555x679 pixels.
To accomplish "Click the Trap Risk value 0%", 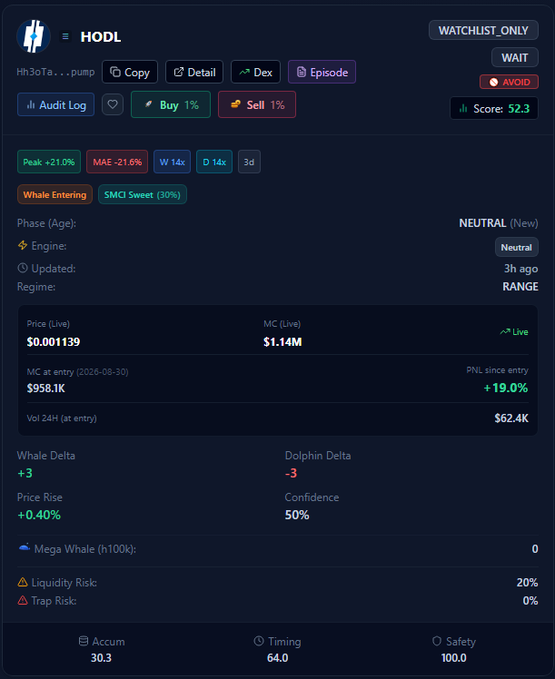I will (530, 600).
